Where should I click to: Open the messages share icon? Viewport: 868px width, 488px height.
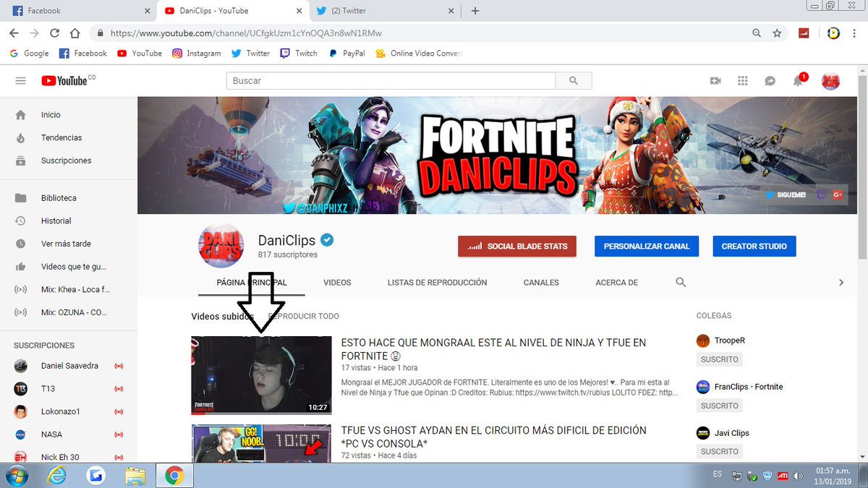point(770,81)
